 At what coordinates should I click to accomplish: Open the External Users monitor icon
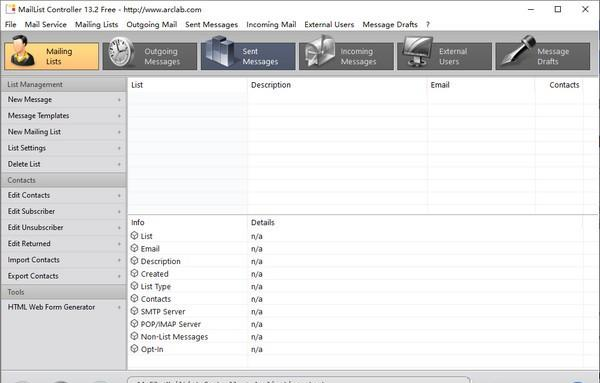click(417, 52)
